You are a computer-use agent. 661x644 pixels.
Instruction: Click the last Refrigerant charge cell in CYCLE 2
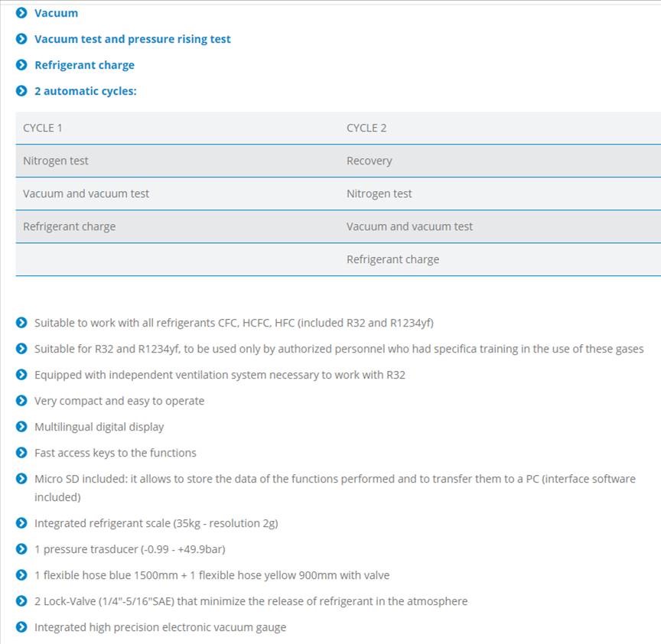[x=392, y=259]
